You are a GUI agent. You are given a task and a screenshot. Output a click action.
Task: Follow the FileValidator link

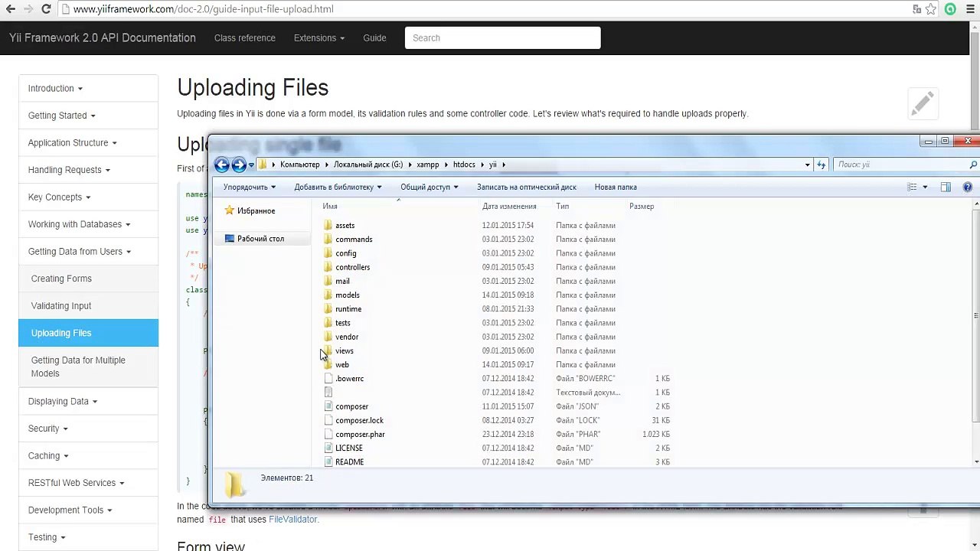click(292, 519)
